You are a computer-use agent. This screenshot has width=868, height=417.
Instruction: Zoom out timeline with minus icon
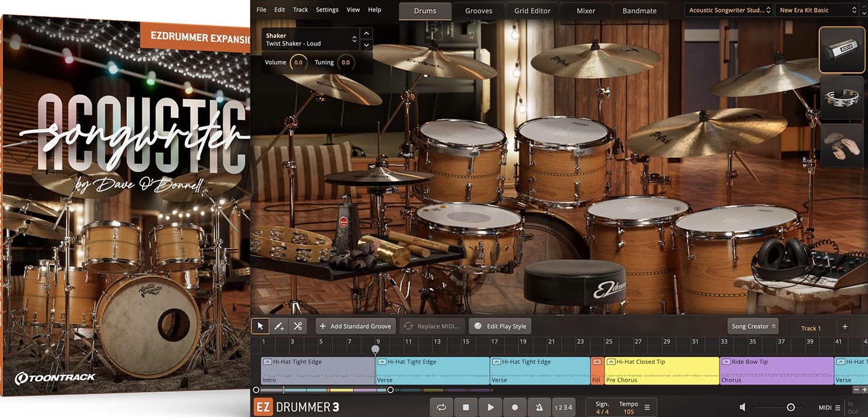pyautogui.click(x=856, y=390)
